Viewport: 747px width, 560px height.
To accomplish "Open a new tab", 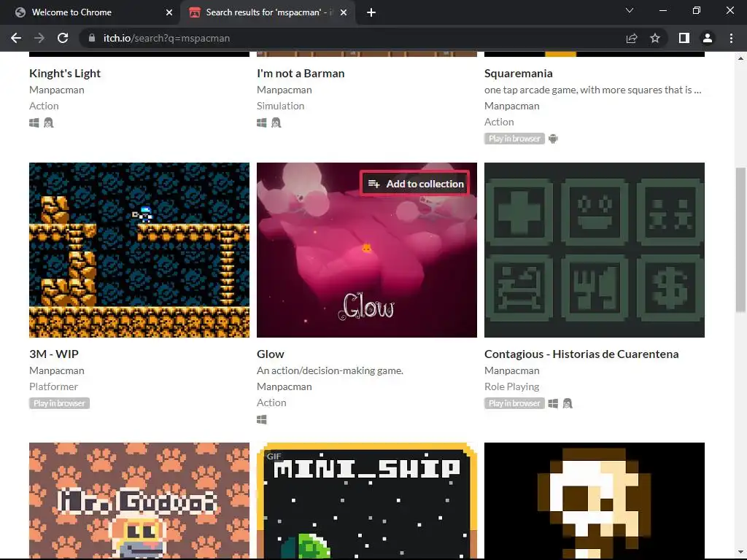I will 371,12.
